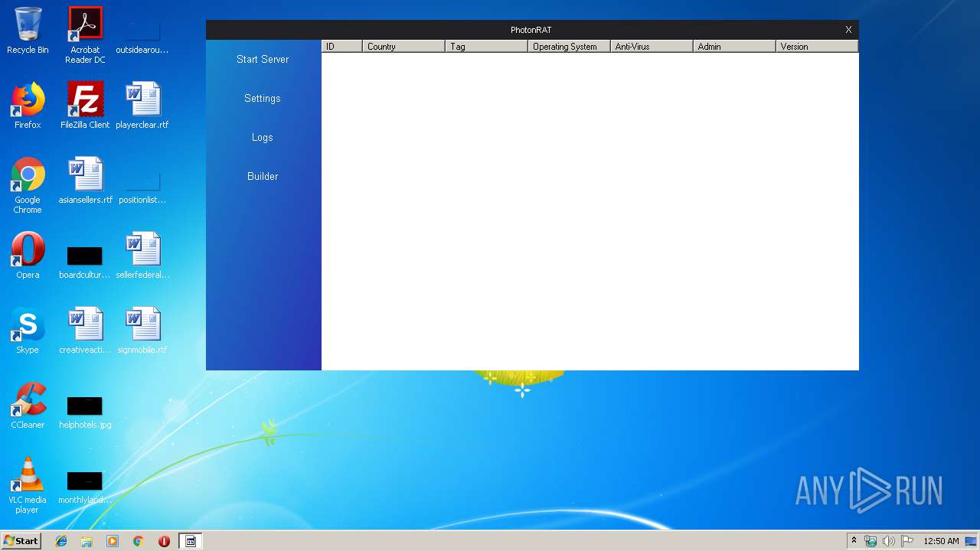Launch Acrobat Reader DC shortcut
Screen dimensions: 980x551
tap(85, 35)
